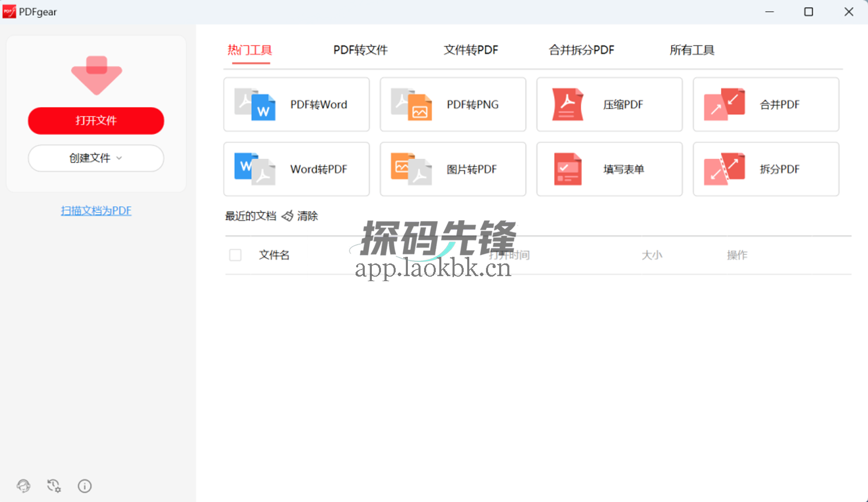868x502 pixels.
Task: Open the 所有工具 tab
Action: coord(691,50)
